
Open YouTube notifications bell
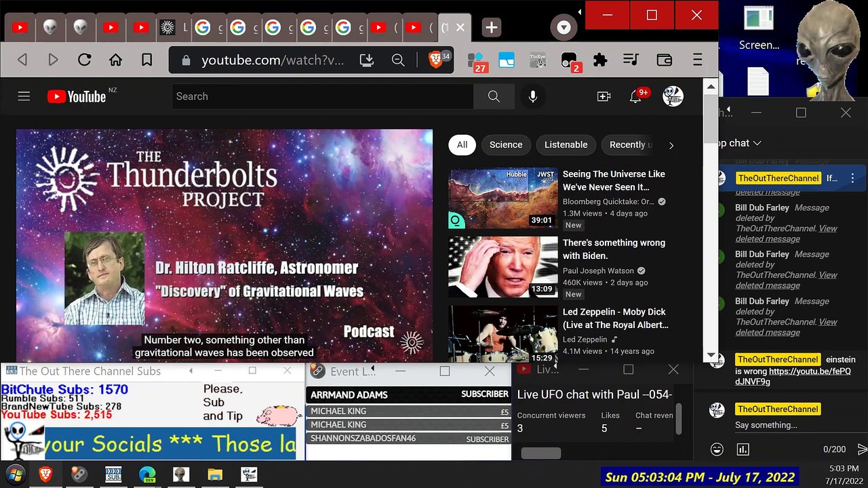pos(635,96)
